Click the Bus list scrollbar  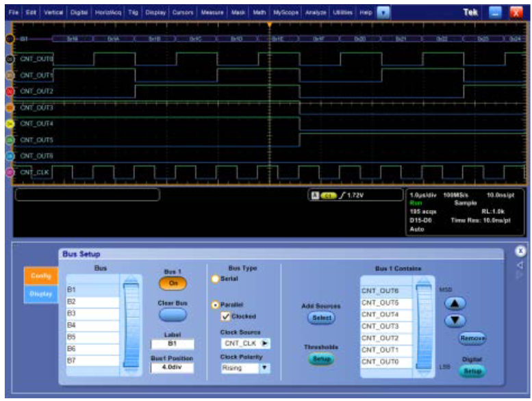pyautogui.click(x=131, y=326)
